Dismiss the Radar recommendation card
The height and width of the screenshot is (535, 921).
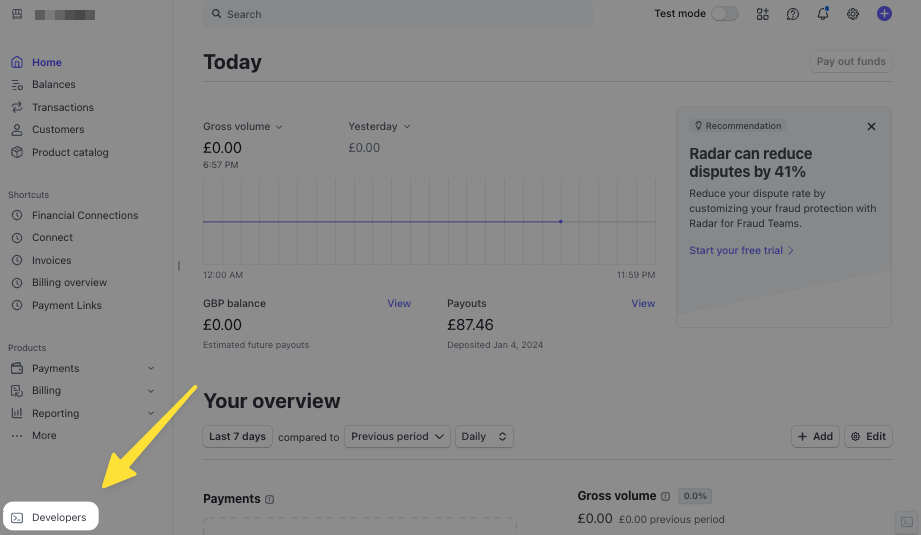pyautogui.click(x=871, y=127)
